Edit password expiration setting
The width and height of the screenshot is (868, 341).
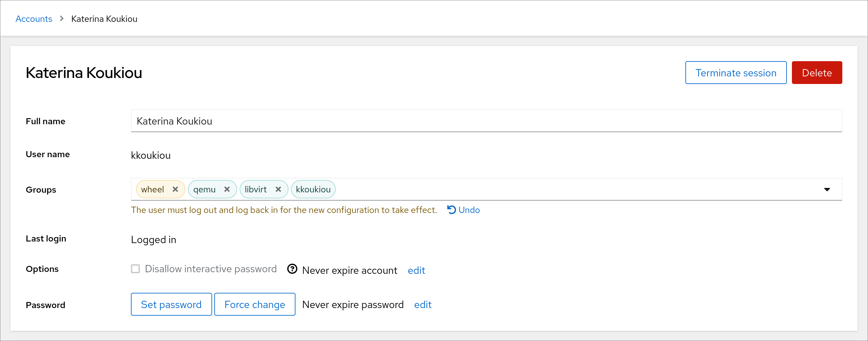423,305
